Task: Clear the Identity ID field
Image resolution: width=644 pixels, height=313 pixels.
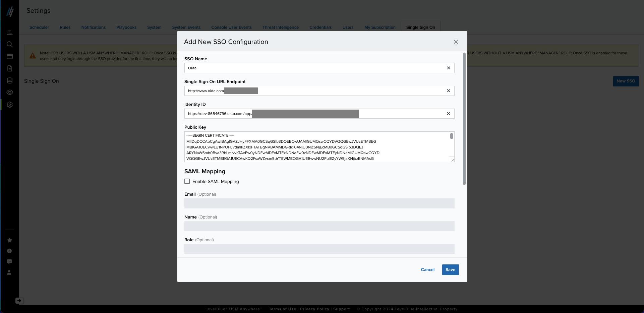Action: coord(449,114)
